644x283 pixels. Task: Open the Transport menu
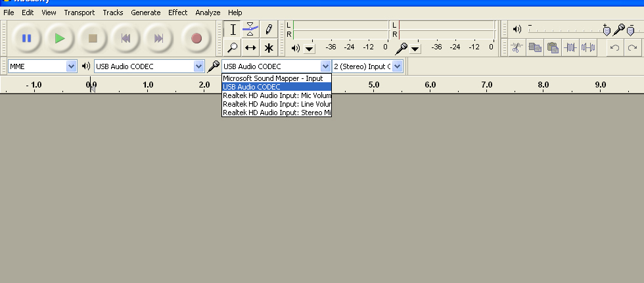pyautogui.click(x=79, y=13)
